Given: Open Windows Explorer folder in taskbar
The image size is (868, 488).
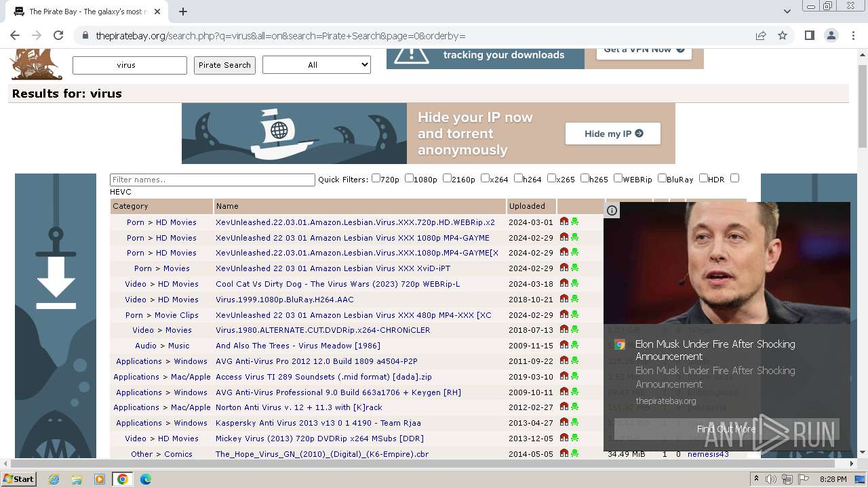Looking at the screenshot, I should point(77,479).
